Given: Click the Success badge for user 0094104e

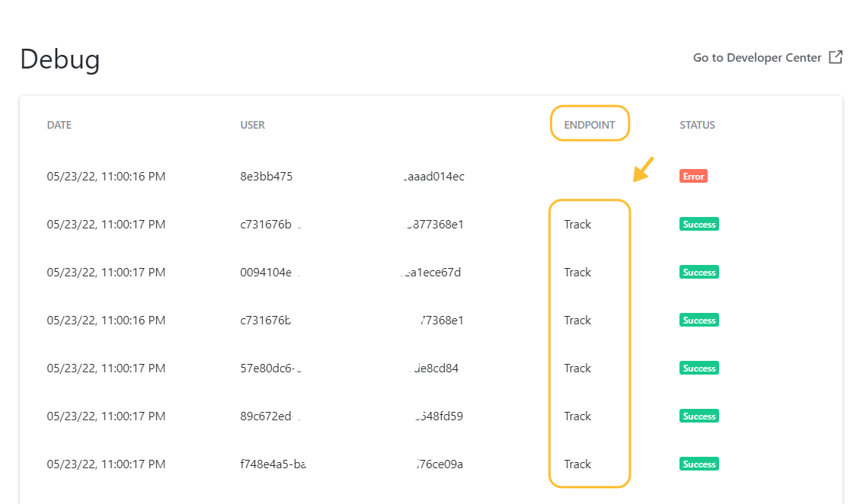Looking at the screenshot, I should (x=699, y=272).
